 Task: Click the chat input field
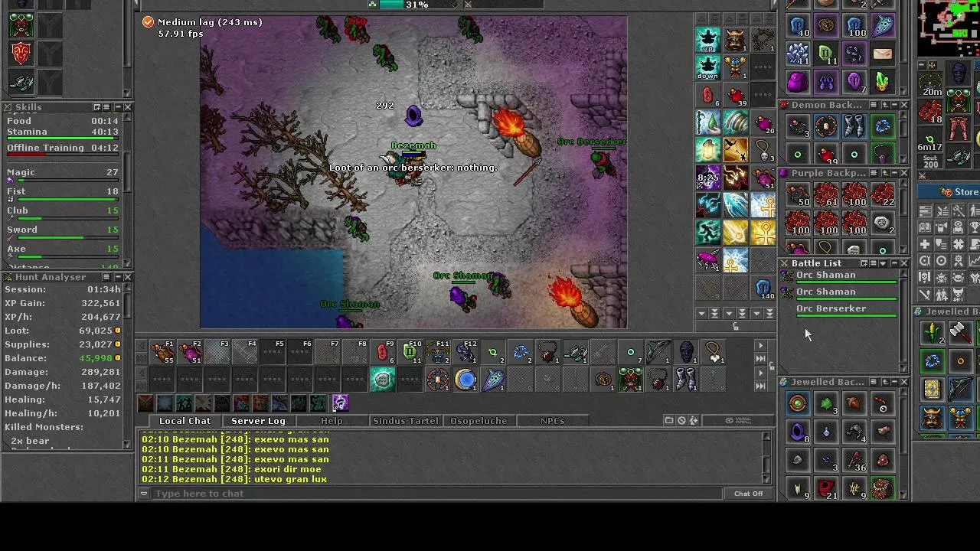click(x=437, y=494)
